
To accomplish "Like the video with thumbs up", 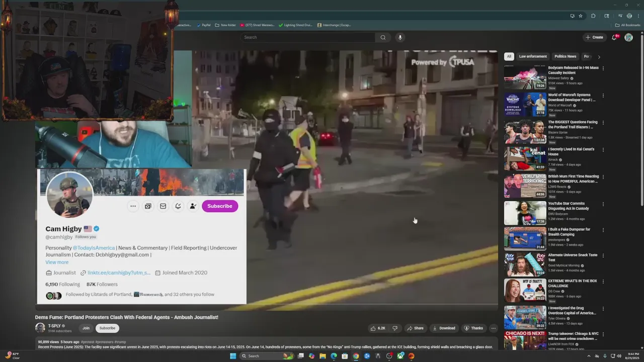I will (378, 328).
